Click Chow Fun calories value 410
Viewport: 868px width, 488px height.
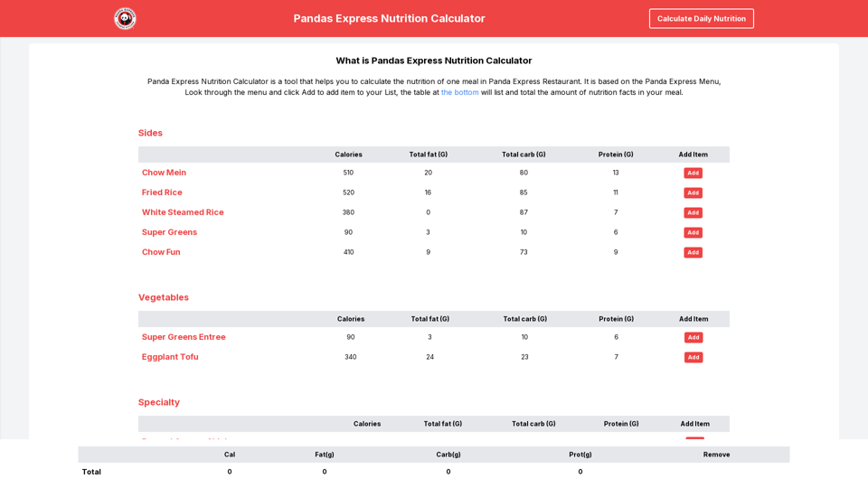point(348,252)
